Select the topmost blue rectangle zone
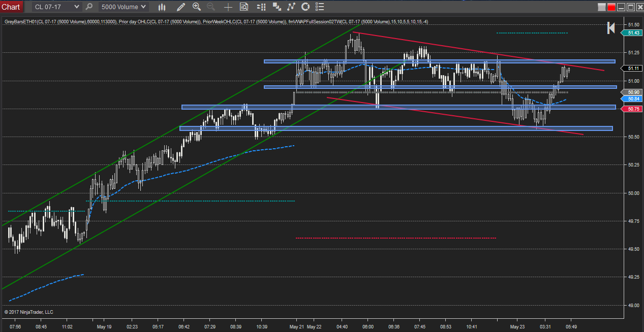The width and height of the screenshot is (644, 332). coord(440,61)
